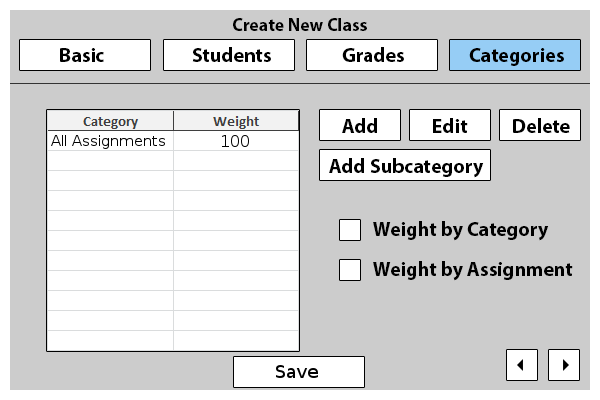This screenshot has width=600, height=400.
Task: Go to the Grades tab
Action: coord(372,55)
